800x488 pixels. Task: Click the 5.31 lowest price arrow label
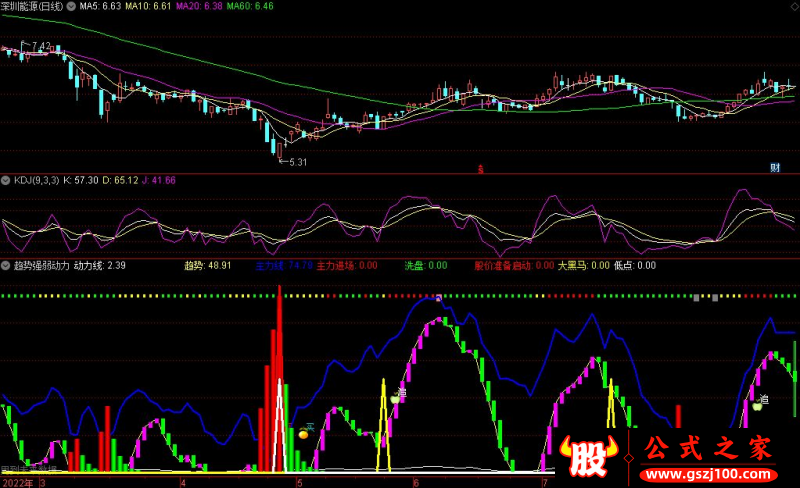(295, 161)
